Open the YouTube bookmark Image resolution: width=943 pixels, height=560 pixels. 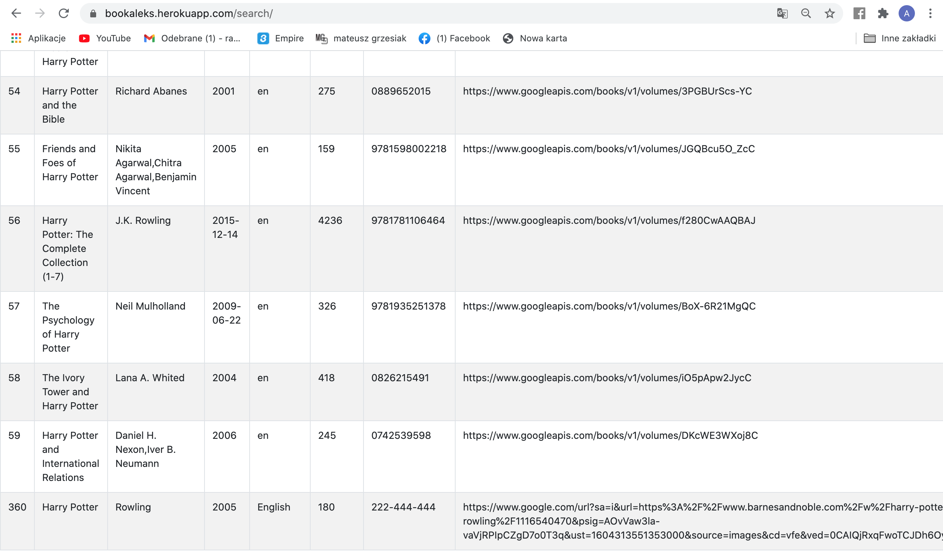pyautogui.click(x=105, y=38)
